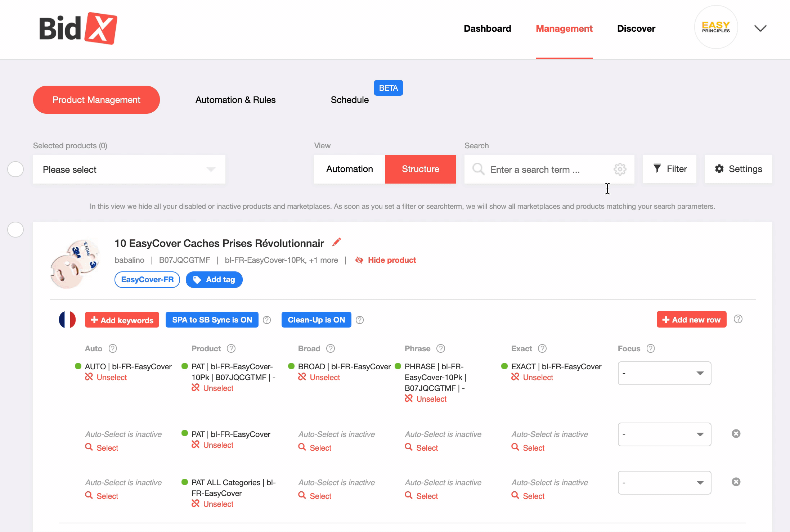The height and width of the screenshot is (532, 790).
Task: Click the search magnifier icon
Action: [479, 169]
